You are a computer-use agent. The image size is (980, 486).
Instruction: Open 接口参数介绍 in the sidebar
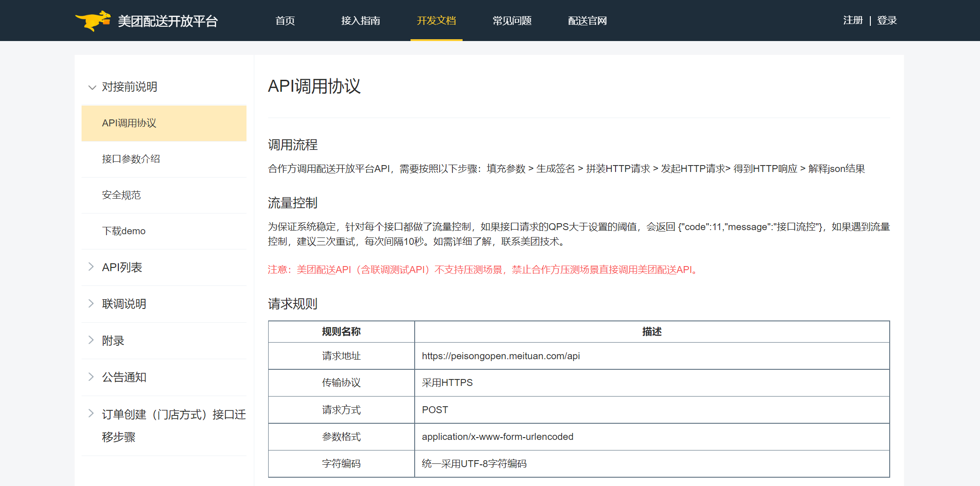[131, 159]
